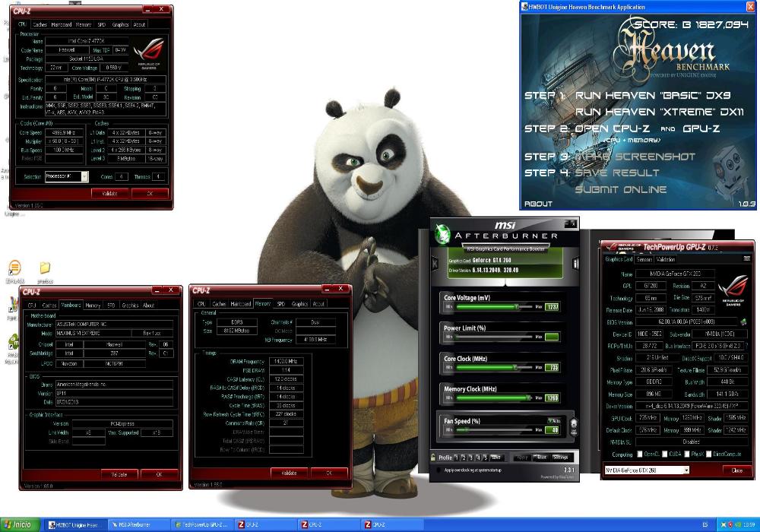Open fan user-define icon beside Fan Speed
The width and height of the screenshot is (760, 532).
573,427
